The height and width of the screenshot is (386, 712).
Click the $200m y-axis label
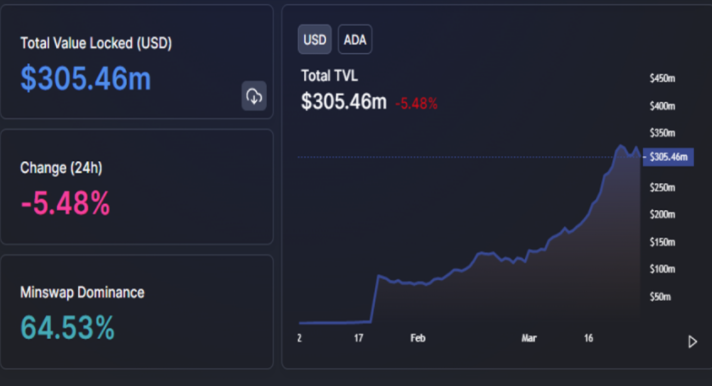(x=662, y=214)
